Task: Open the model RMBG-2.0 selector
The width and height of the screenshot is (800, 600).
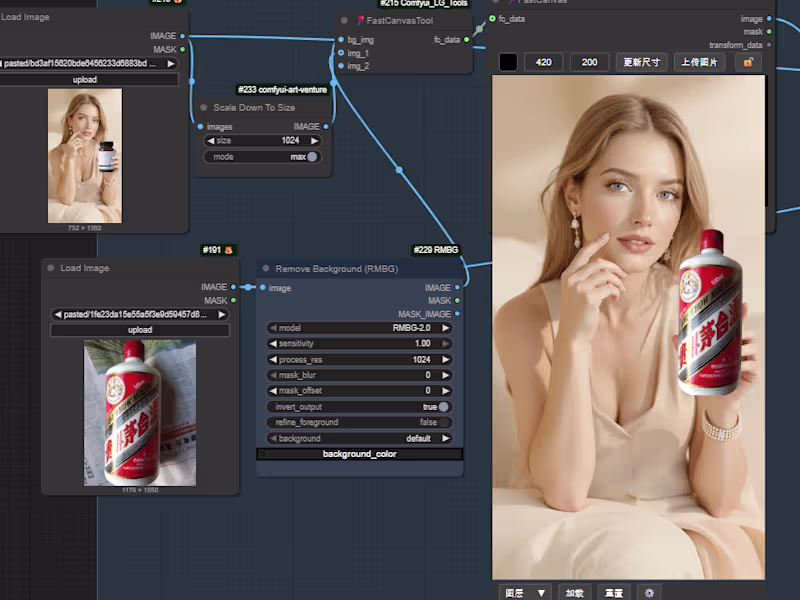Action: pyautogui.click(x=358, y=328)
